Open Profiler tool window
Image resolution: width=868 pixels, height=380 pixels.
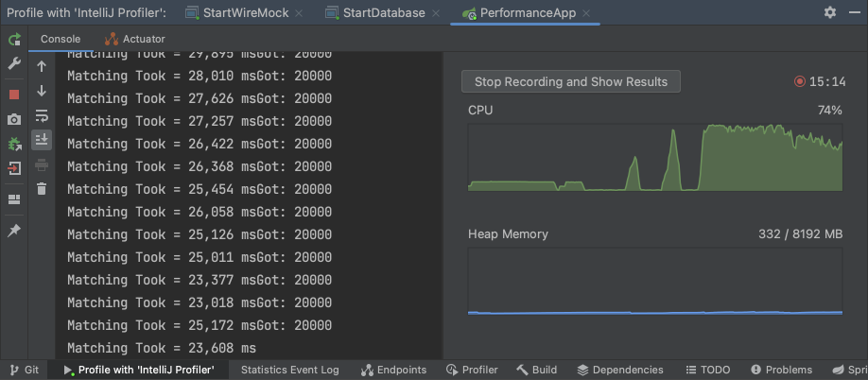tap(472, 370)
